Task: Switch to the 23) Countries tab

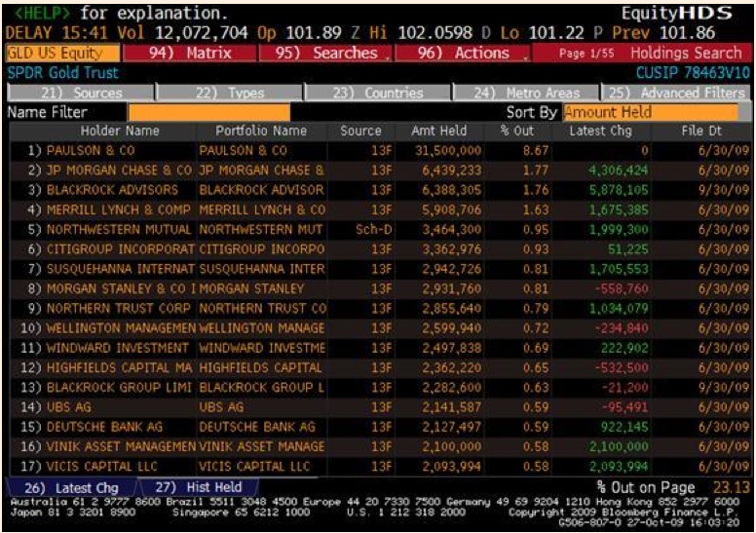Action: [378, 93]
